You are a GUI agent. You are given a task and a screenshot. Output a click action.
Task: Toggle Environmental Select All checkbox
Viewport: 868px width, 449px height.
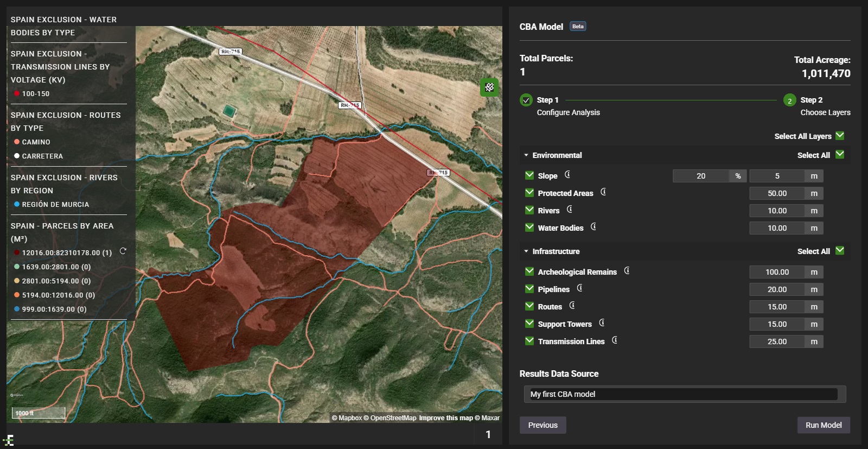(840, 155)
